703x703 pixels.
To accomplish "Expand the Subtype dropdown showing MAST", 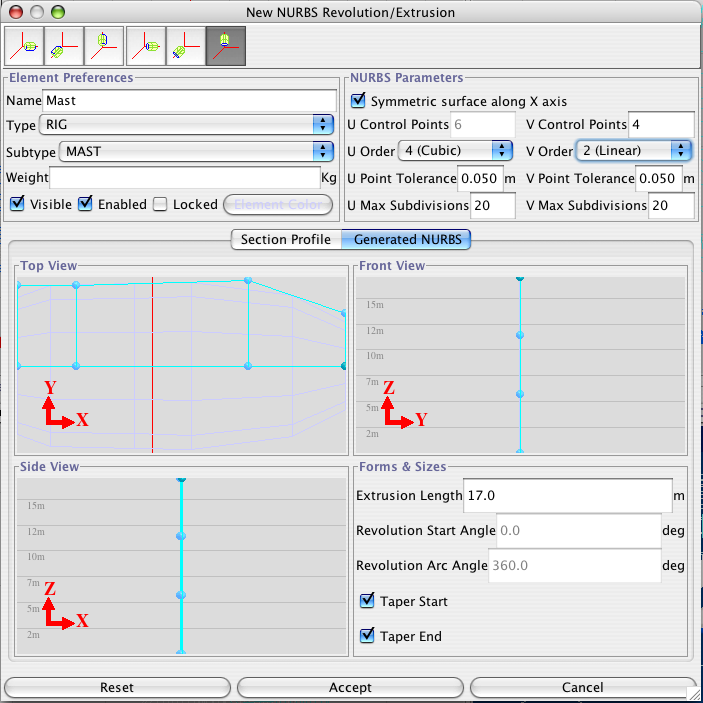I will pyautogui.click(x=196, y=151).
